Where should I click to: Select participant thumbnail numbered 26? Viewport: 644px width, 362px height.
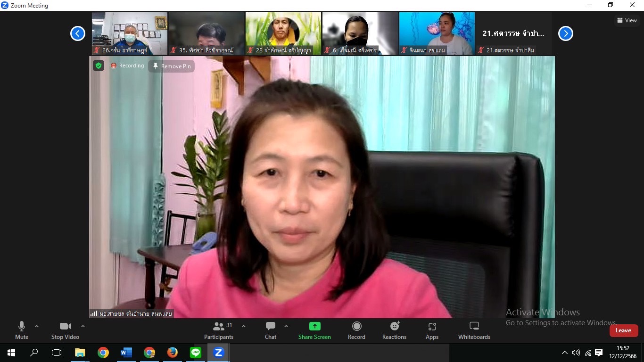click(x=130, y=33)
